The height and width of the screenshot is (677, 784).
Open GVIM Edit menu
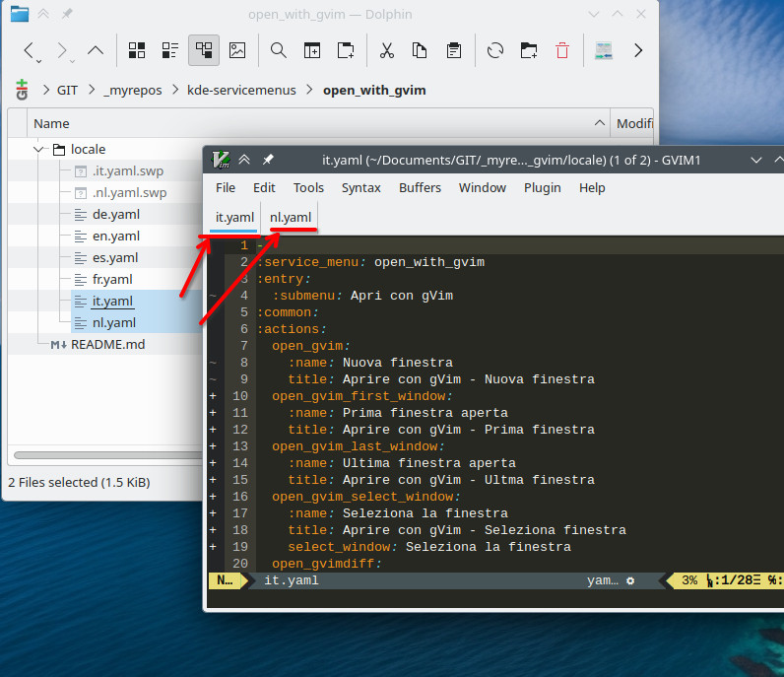264,188
